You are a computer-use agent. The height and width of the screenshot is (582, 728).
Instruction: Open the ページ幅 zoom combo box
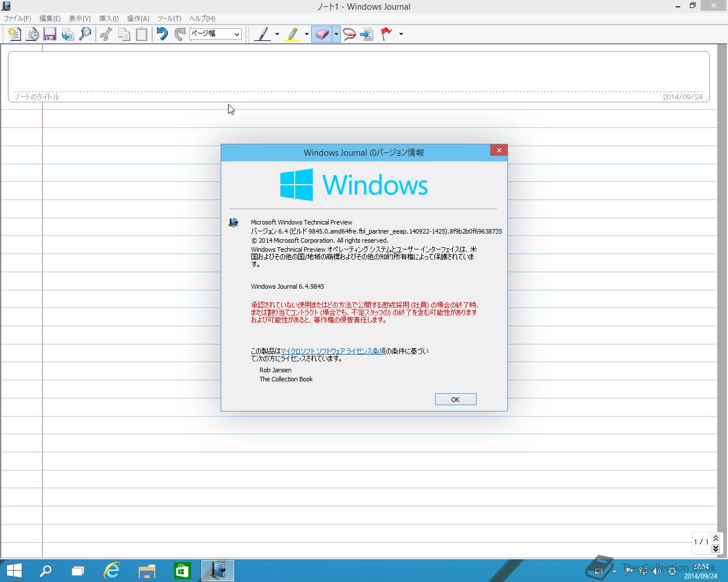point(216,34)
